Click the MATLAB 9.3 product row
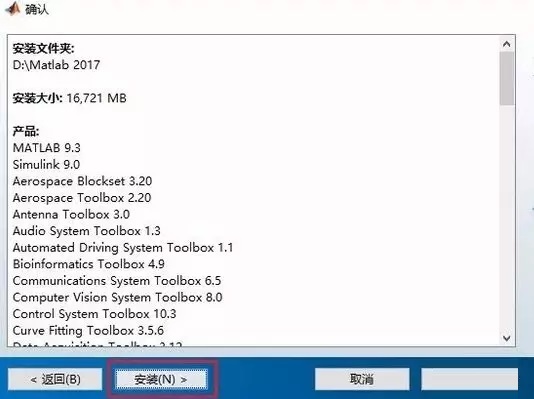The height and width of the screenshot is (399, 534). point(47,148)
